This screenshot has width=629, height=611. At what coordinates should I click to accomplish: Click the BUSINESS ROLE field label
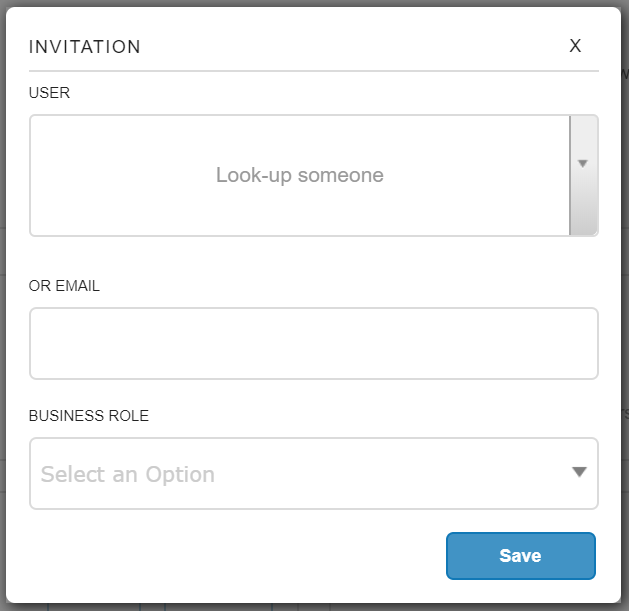tap(89, 416)
